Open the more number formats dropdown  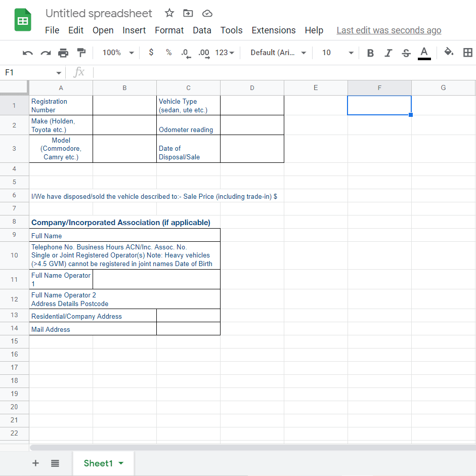[x=225, y=53]
